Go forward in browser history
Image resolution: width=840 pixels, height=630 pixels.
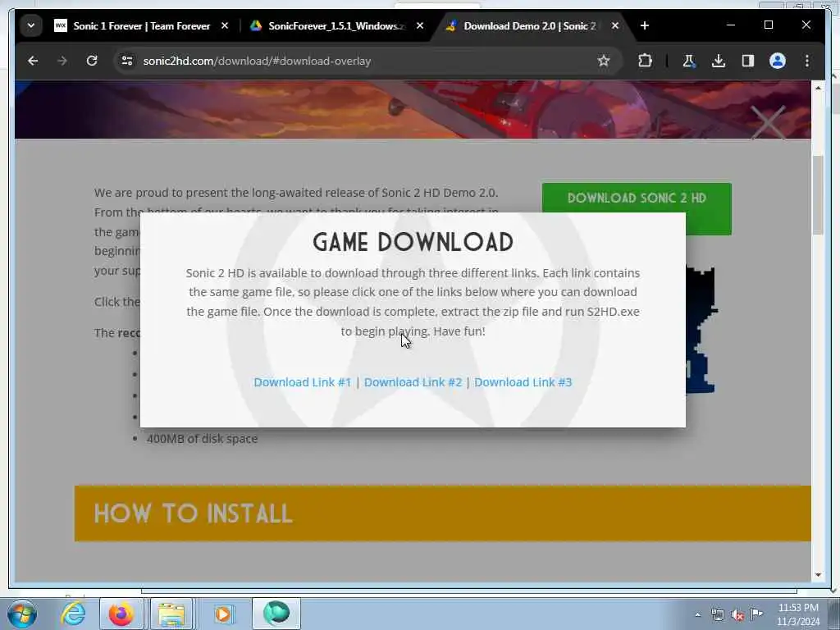(x=62, y=61)
